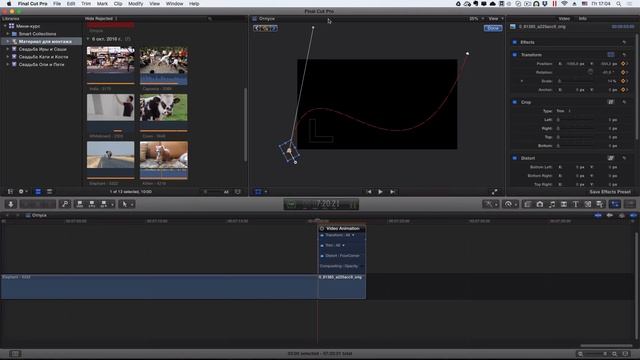Switch browser to list view

click(x=49, y=191)
